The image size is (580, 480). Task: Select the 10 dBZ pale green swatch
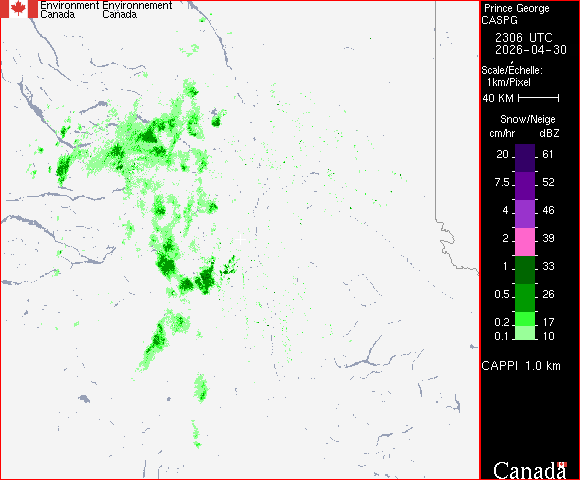(x=525, y=333)
